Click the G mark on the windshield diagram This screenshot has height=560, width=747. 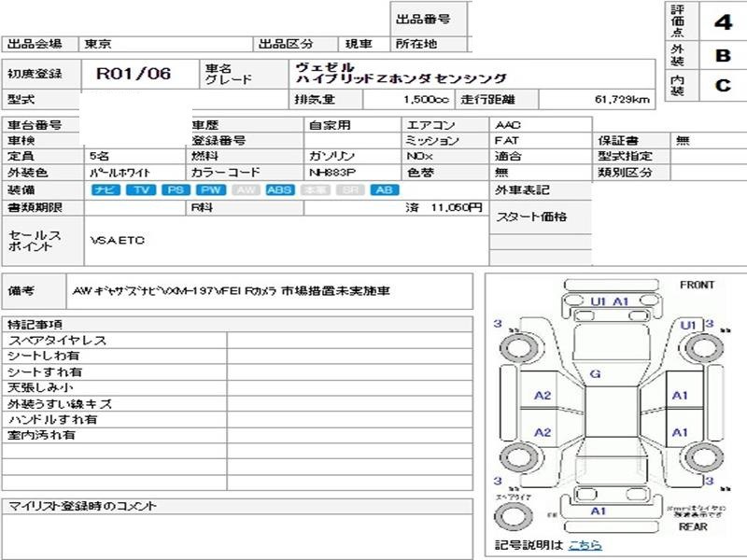(595, 374)
